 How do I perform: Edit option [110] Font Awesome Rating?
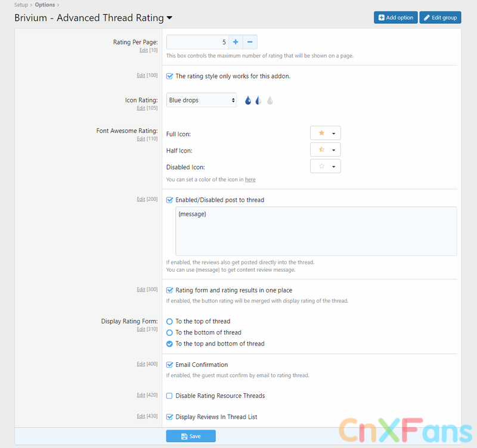[141, 139]
